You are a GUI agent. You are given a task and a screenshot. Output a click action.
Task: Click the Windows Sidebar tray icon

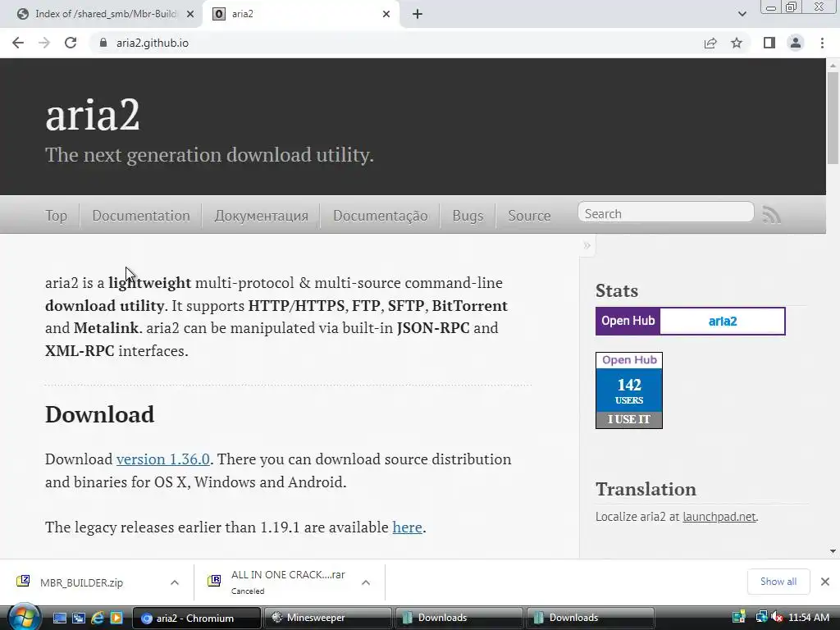click(x=739, y=618)
